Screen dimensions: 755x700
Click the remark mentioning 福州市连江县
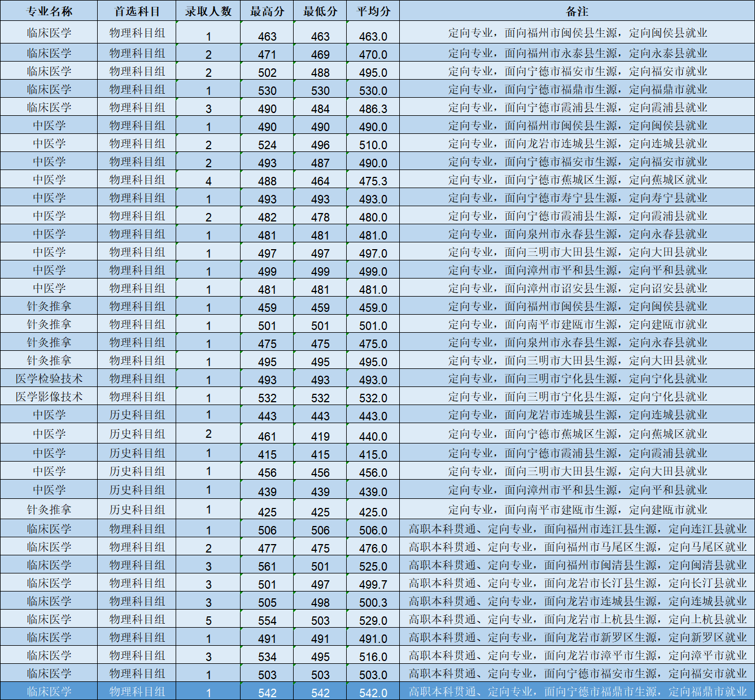(577, 529)
